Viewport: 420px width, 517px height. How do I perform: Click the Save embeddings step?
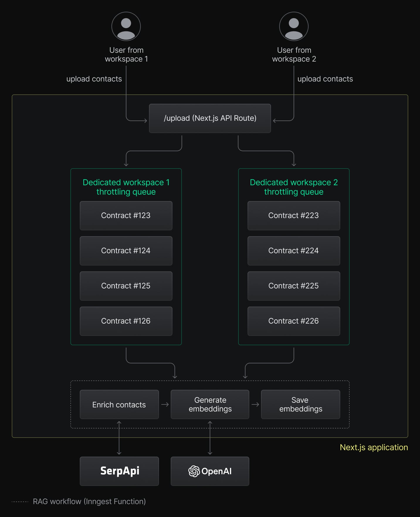tap(300, 404)
